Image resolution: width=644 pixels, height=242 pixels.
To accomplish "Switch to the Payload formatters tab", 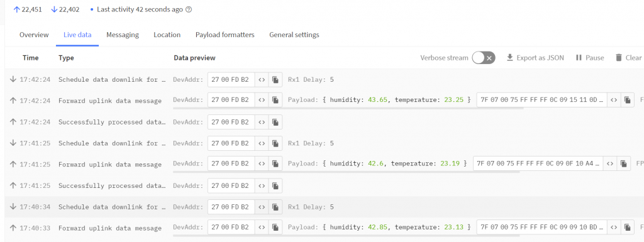I will click(x=225, y=35).
